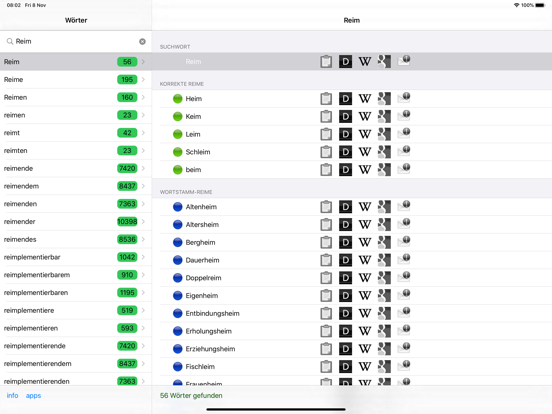
Task: Select reimplementieren in the list
Action: point(76,328)
